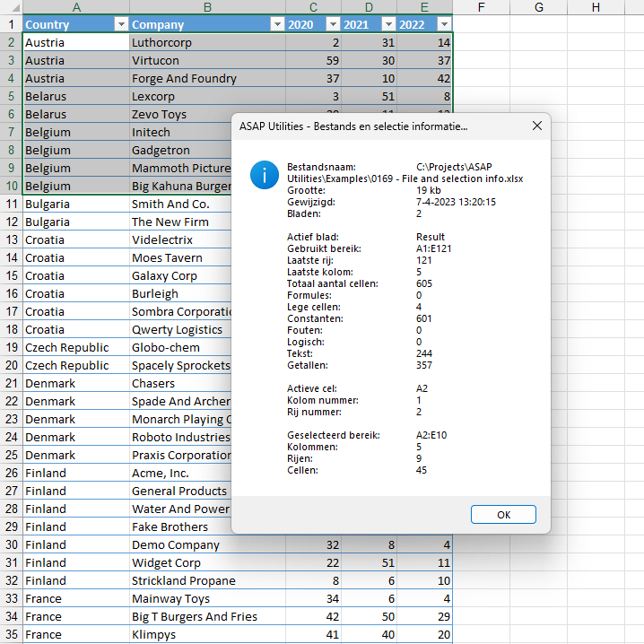Select column F header

pos(482,7)
